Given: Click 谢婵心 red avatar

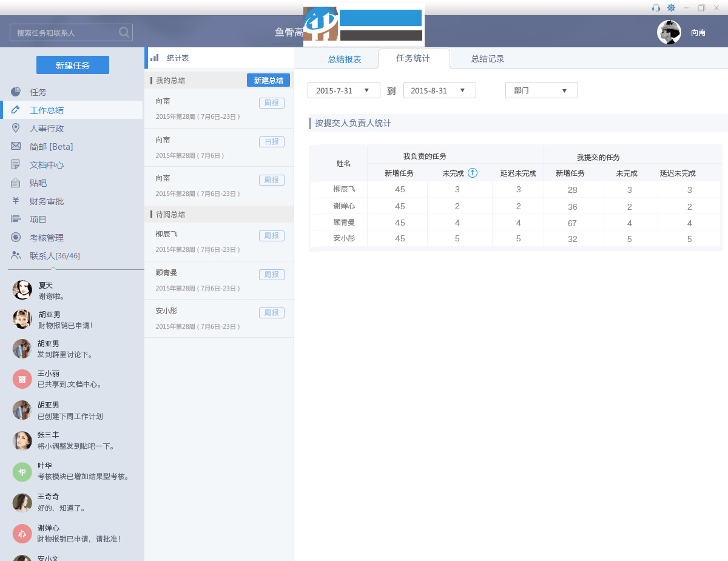Looking at the screenshot, I should tap(22, 534).
